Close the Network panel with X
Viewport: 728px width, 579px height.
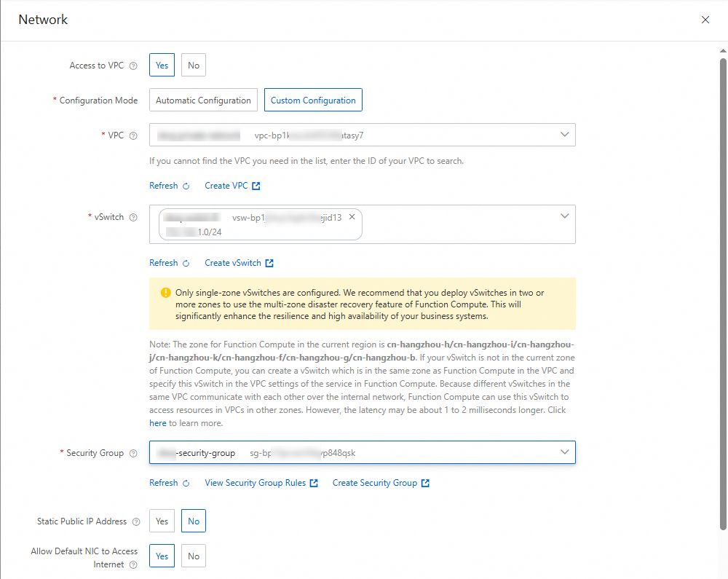(705, 20)
